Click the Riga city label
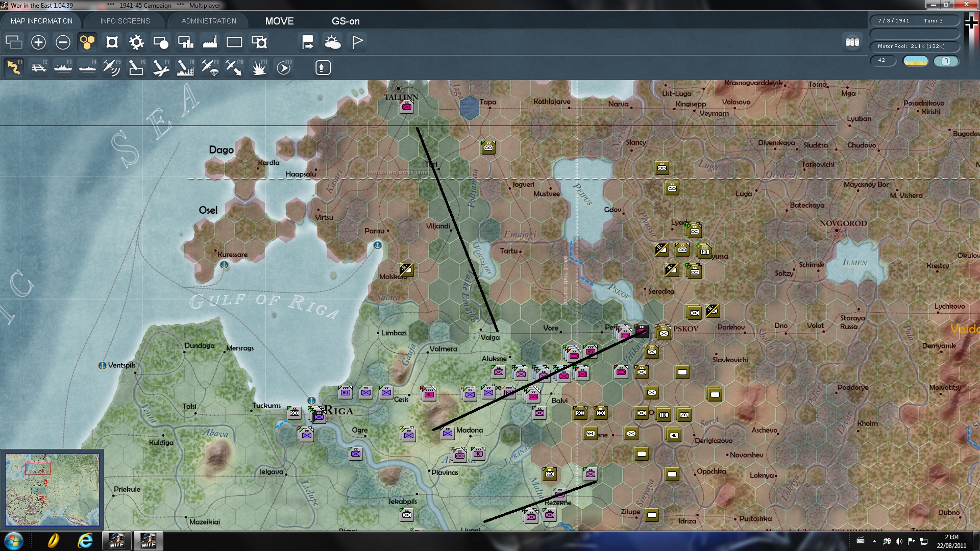The height and width of the screenshot is (551, 980). coord(339,411)
